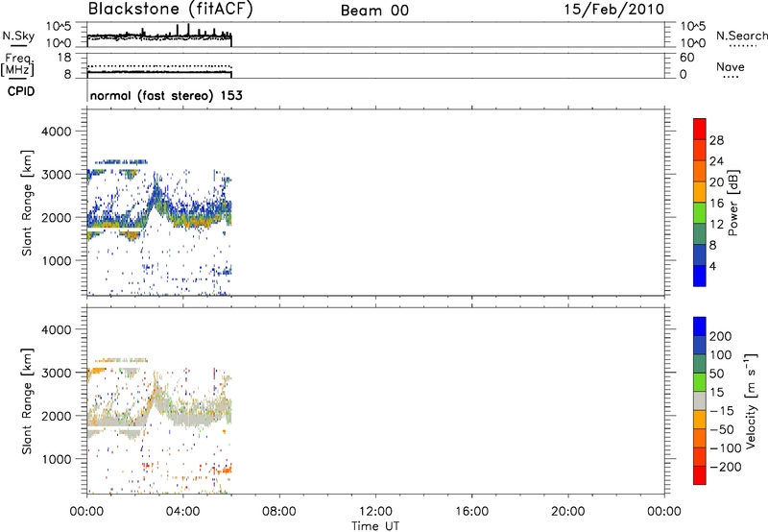Click the "04:00" time axis tick label

(182, 512)
